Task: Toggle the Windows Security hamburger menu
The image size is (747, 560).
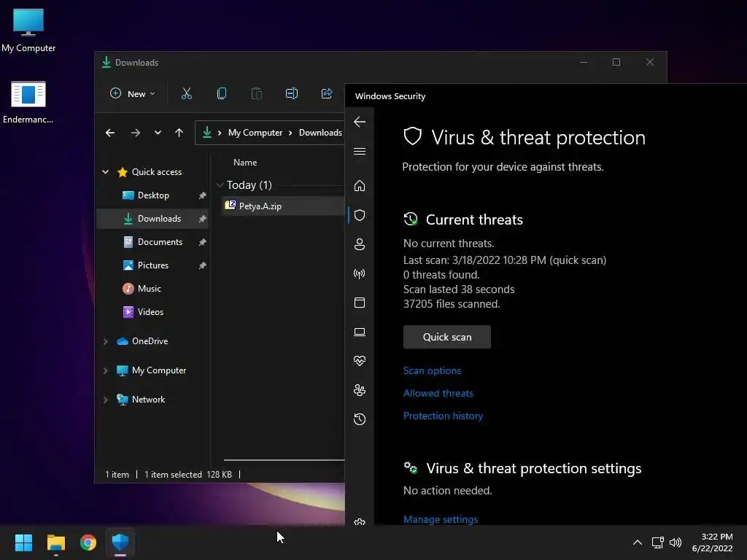Action: pyautogui.click(x=360, y=152)
